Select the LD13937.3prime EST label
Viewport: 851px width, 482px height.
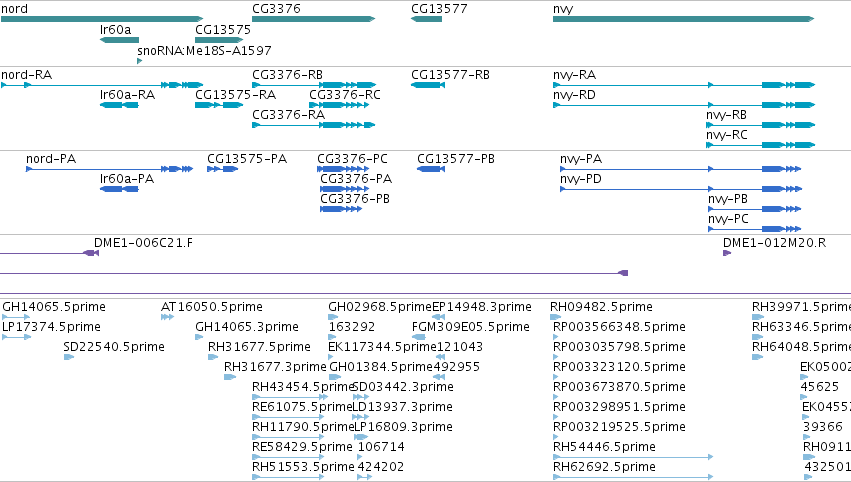point(403,408)
